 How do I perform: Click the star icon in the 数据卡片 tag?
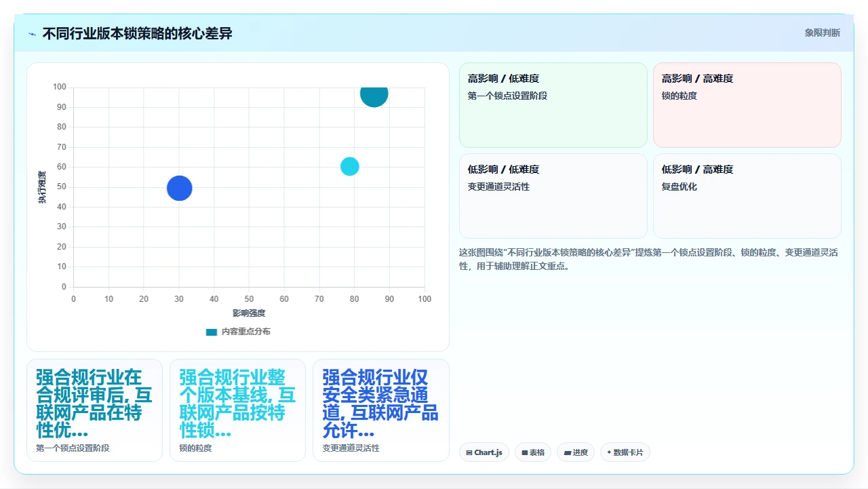coord(609,452)
